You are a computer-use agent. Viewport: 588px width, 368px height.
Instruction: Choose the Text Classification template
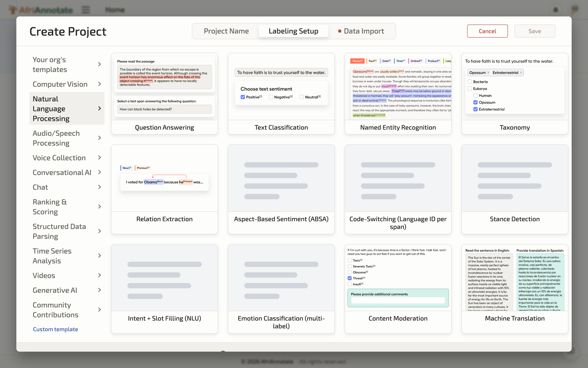281,94
